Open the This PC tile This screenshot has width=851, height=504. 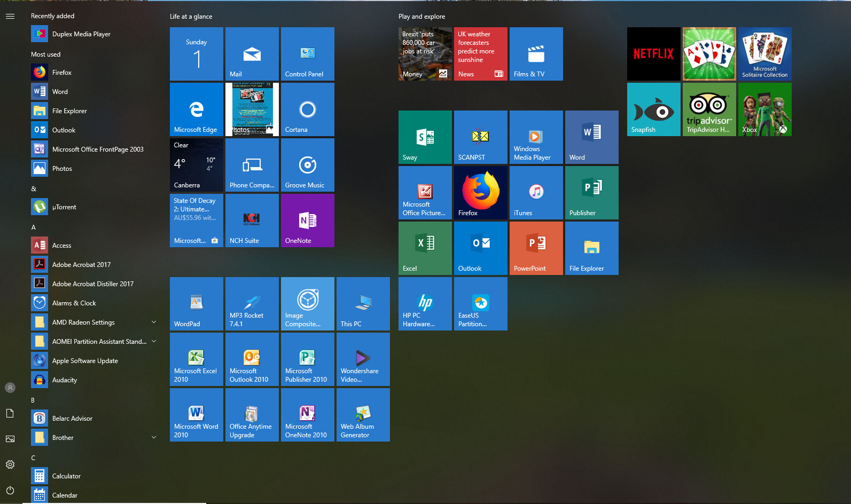(x=363, y=304)
